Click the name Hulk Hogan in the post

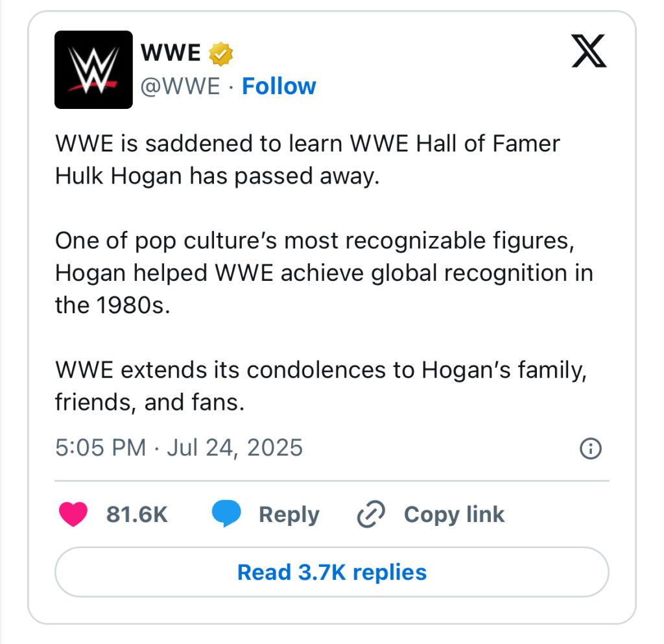119,176
